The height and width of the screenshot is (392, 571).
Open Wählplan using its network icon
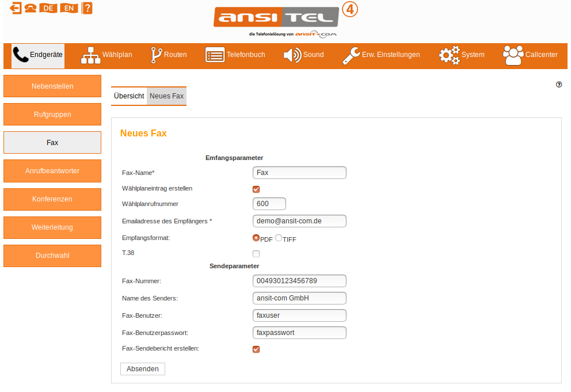click(90, 55)
